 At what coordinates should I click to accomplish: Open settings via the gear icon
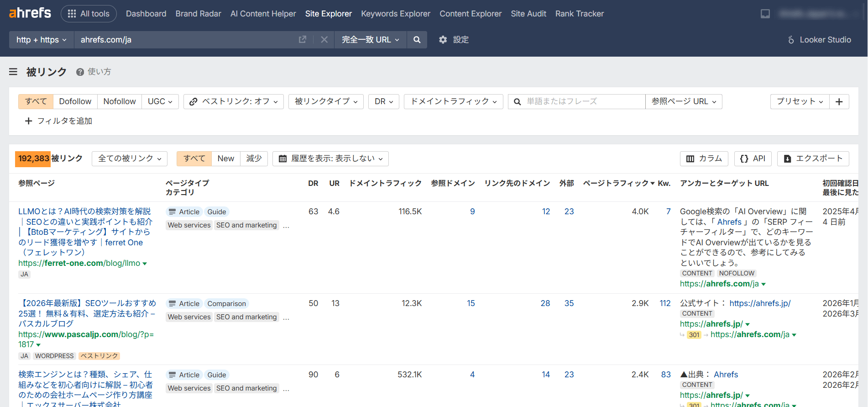coord(443,40)
